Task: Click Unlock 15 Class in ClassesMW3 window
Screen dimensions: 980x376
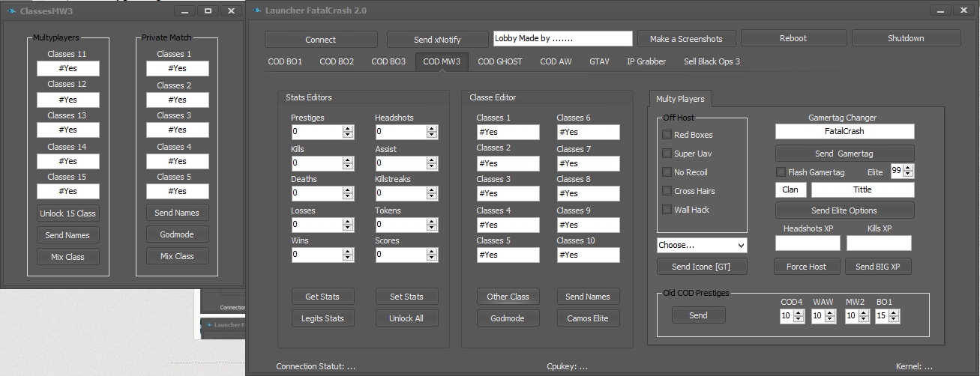Action: point(67,213)
